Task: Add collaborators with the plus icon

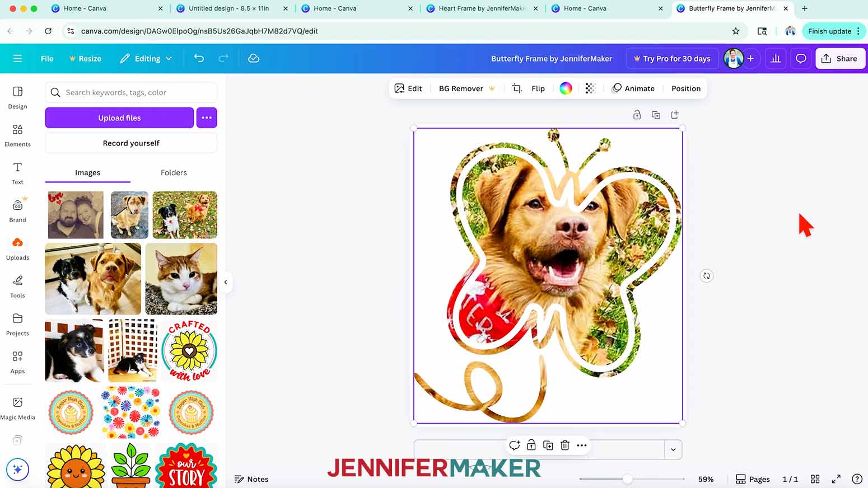Action: click(x=750, y=58)
